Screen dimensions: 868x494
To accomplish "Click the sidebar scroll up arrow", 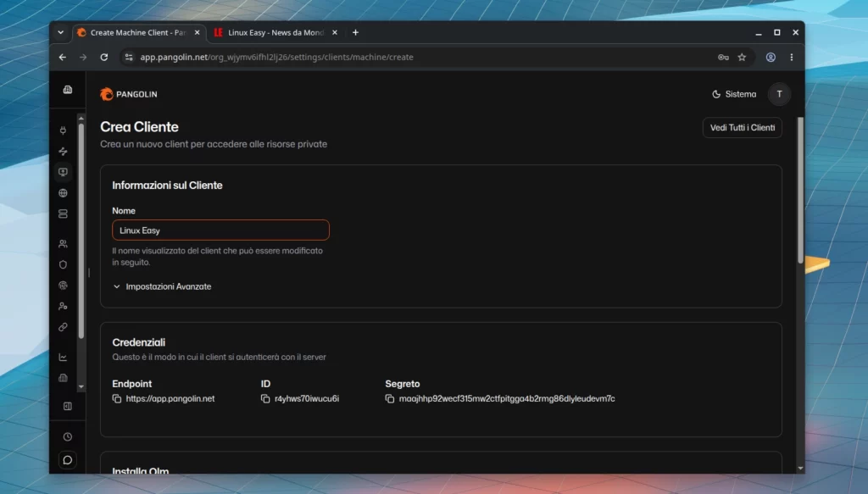I will (x=81, y=119).
